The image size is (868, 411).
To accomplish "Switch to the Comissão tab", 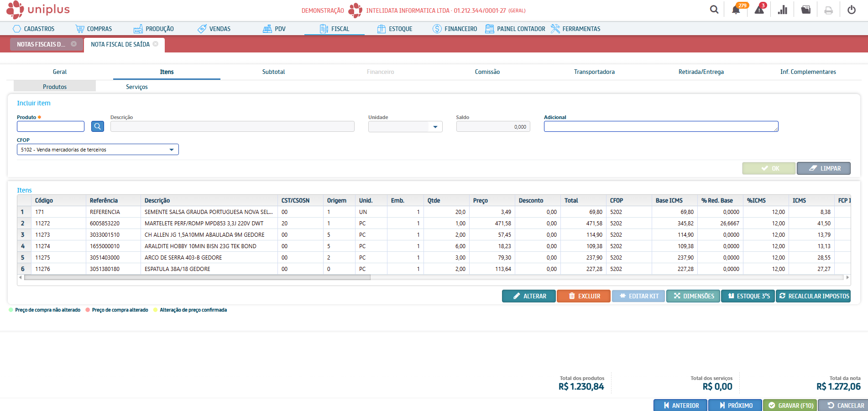I will [x=487, y=72].
